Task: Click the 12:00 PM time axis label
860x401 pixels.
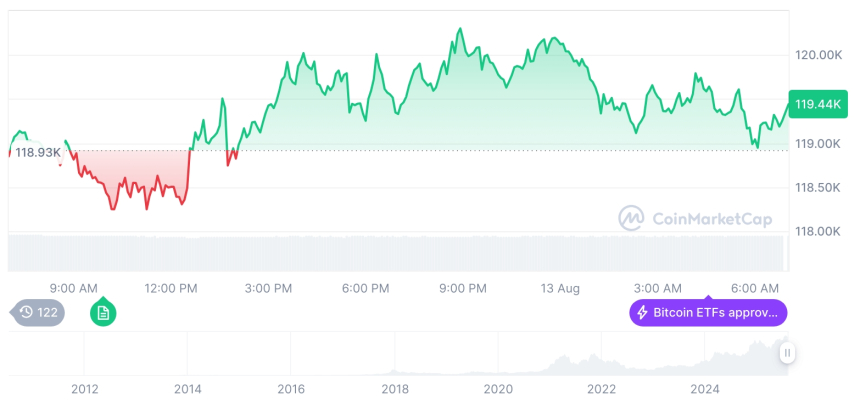Action: pos(172,288)
